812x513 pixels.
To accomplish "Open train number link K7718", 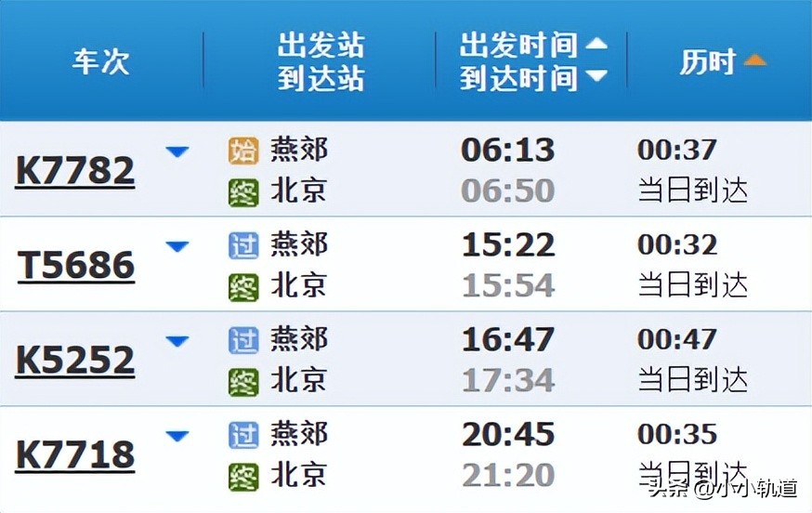I will coord(75,456).
